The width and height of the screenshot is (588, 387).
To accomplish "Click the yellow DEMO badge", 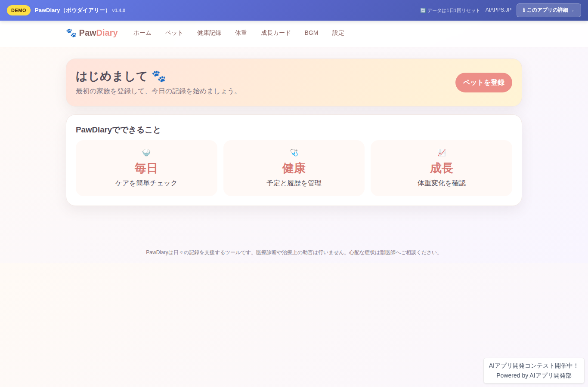I will pos(19,10).
